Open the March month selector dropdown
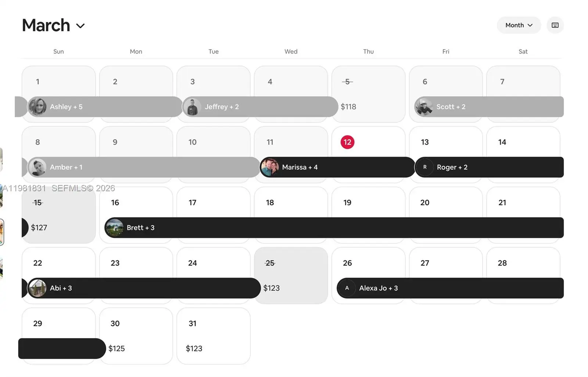588x377 pixels. (53, 25)
